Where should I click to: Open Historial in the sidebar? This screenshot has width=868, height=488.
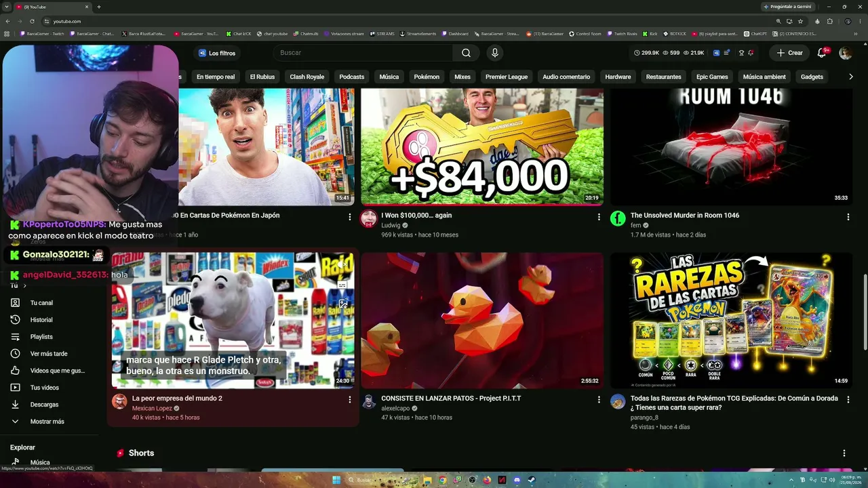tap(49, 320)
